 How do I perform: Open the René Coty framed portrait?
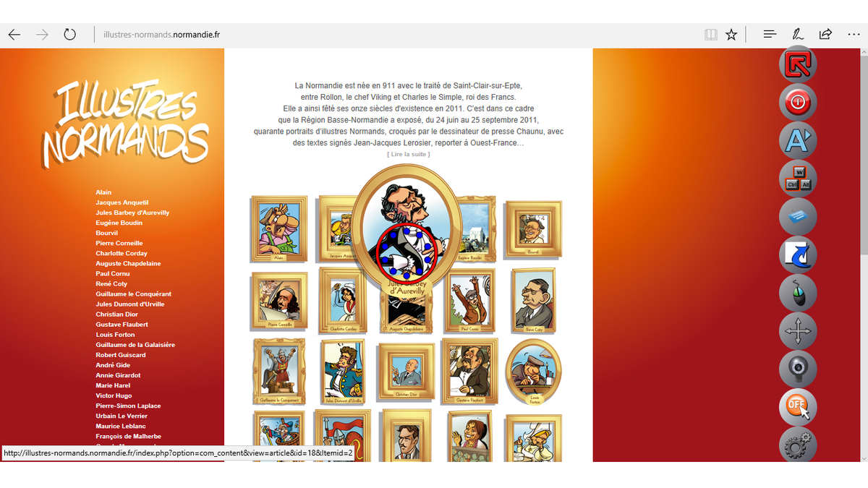(534, 301)
